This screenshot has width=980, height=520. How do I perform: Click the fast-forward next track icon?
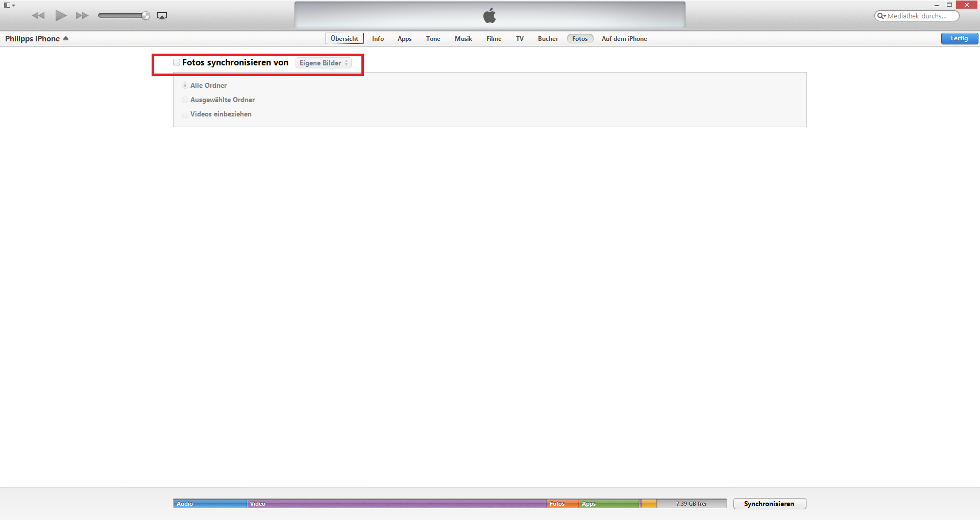click(82, 16)
